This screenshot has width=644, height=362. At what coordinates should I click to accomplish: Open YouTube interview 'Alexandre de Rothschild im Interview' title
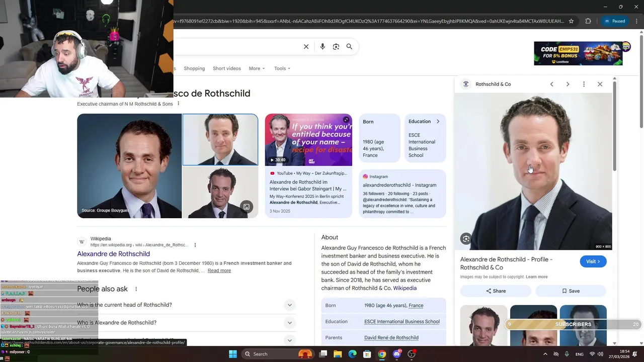tap(308, 186)
